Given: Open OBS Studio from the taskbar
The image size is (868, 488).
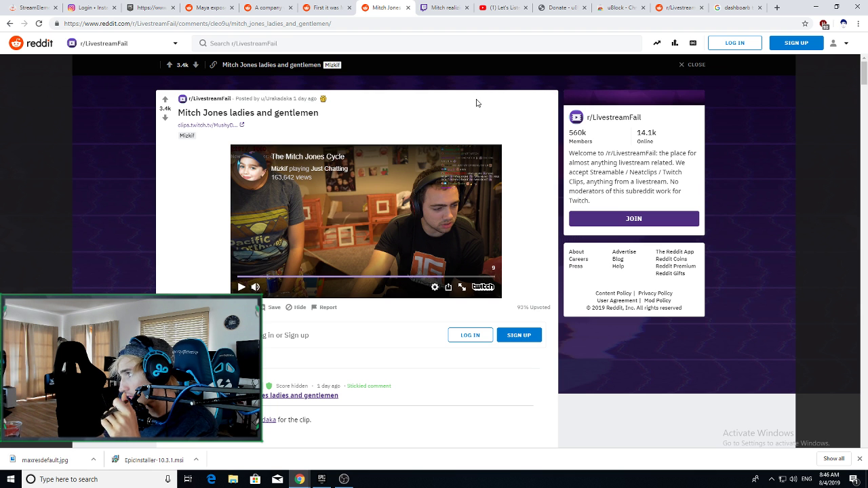Looking at the screenshot, I should 344,479.
